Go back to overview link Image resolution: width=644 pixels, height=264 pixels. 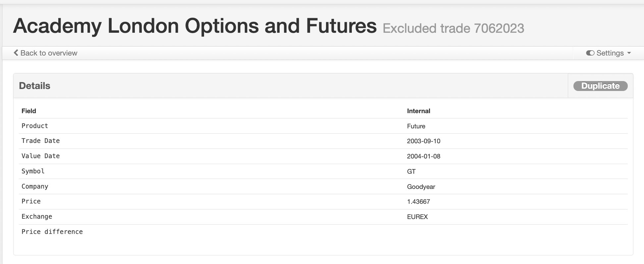[45, 53]
